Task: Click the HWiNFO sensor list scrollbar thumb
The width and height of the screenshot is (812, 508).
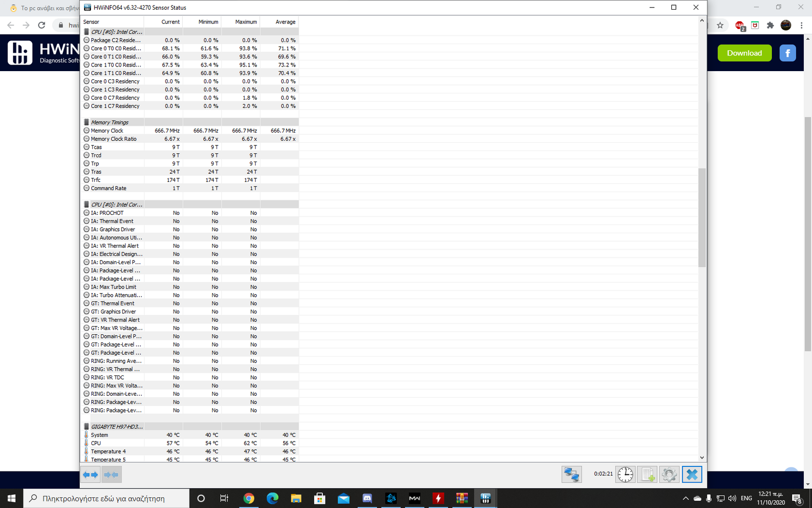Action: click(x=702, y=217)
